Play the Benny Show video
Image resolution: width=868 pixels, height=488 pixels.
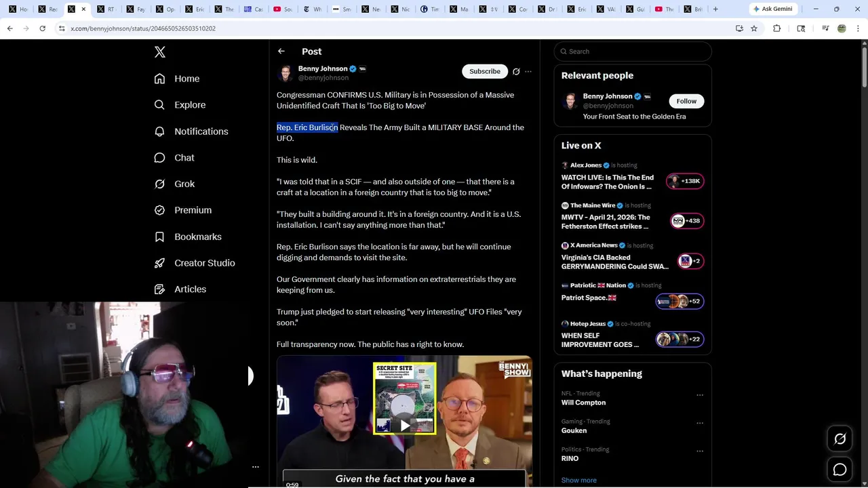(405, 425)
